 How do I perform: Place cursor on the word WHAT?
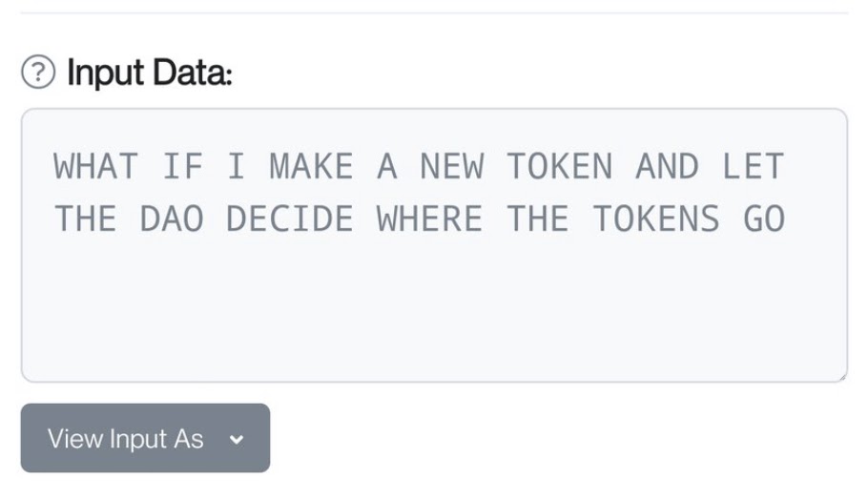pyautogui.click(x=95, y=167)
